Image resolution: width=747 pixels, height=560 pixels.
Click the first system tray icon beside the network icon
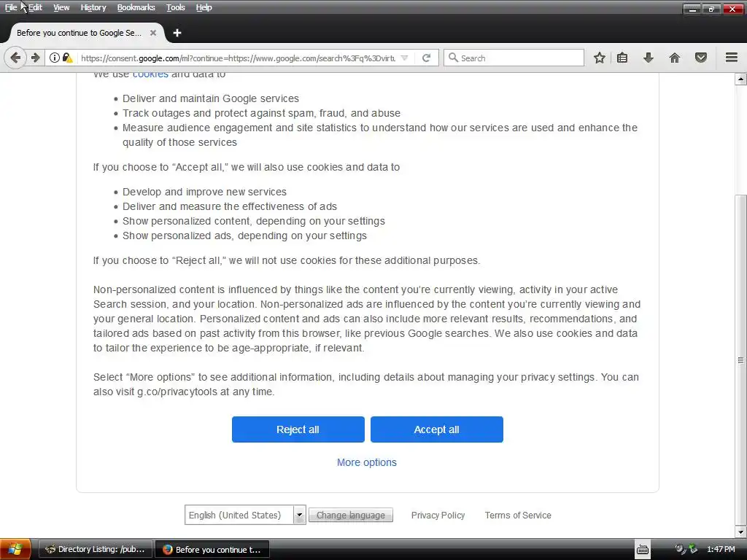(680, 549)
